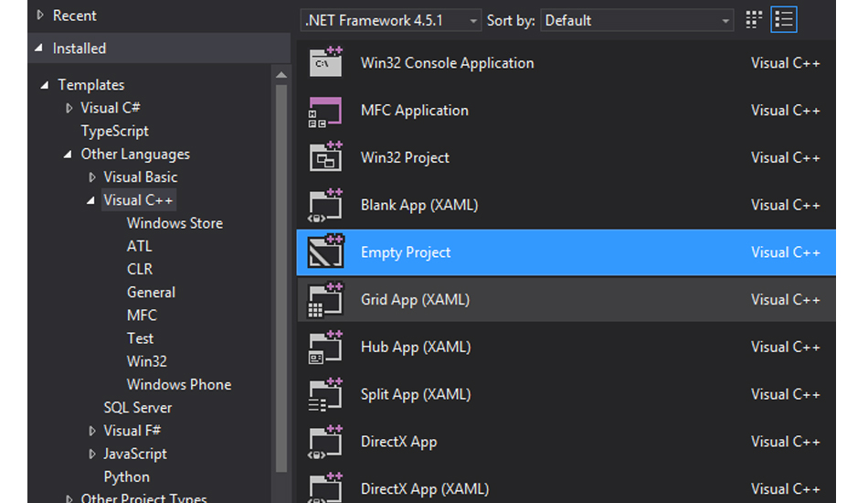
Task: Switch to small icons grid view
Action: pyautogui.click(x=754, y=20)
